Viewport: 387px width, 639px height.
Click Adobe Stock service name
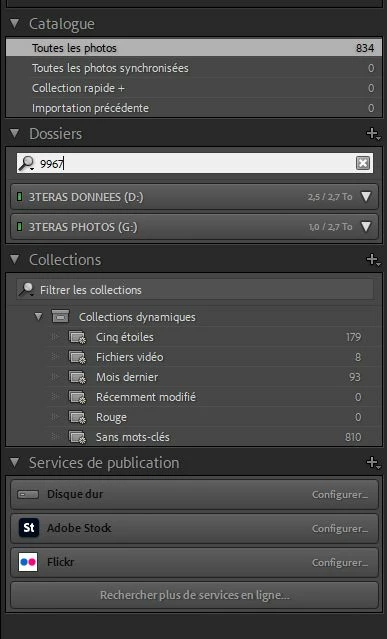(79, 528)
